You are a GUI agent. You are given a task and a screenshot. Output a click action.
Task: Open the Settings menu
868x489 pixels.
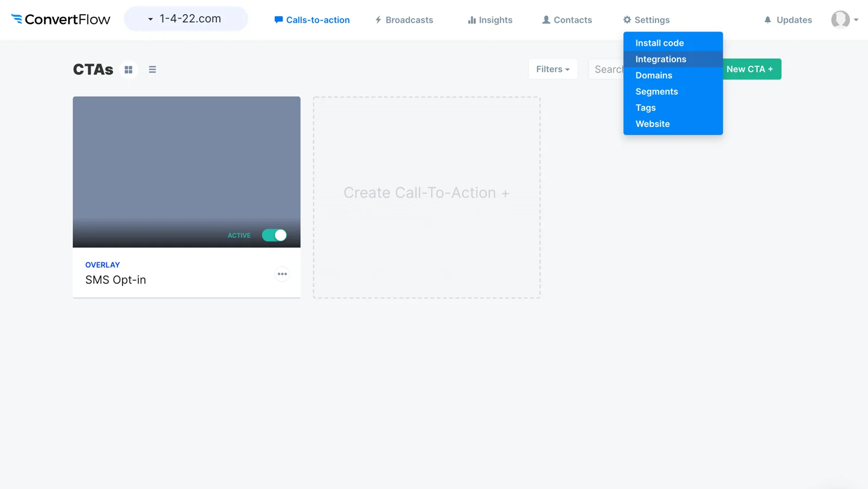[646, 20]
